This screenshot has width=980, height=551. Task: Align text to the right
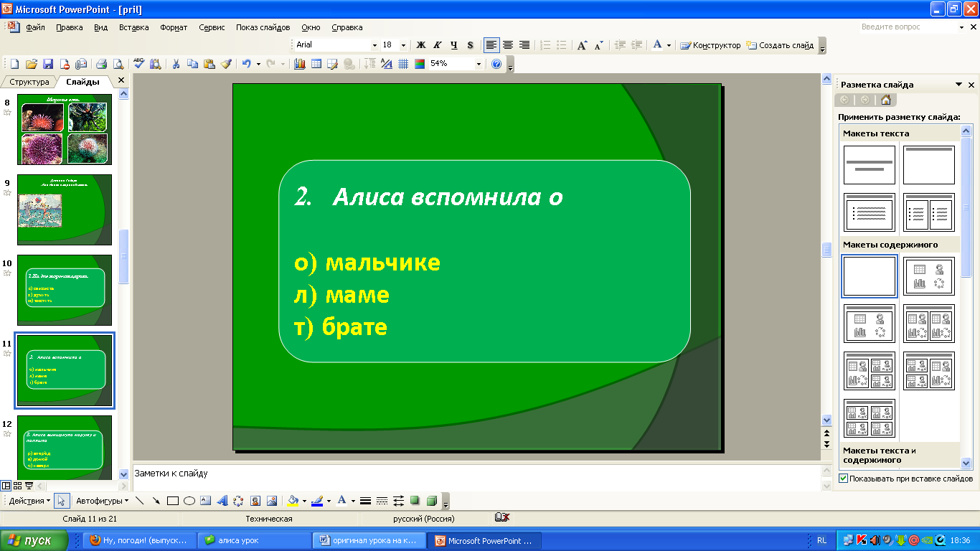tap(524, 44)
